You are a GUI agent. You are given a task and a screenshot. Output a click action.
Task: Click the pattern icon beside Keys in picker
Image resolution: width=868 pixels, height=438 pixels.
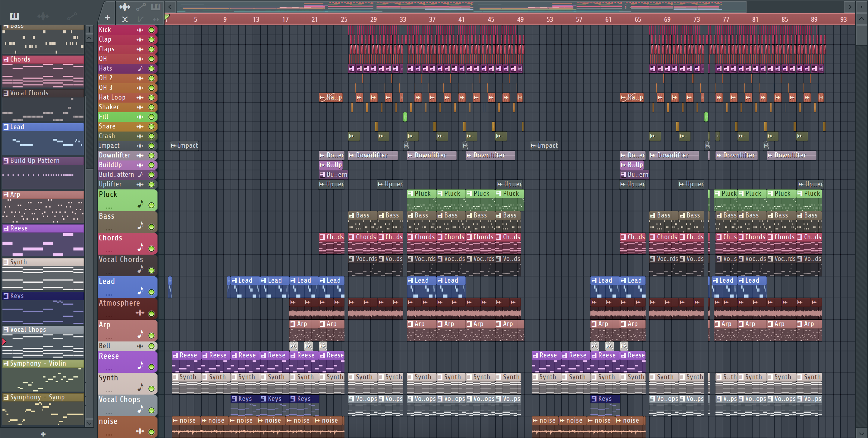coord(6,296)
